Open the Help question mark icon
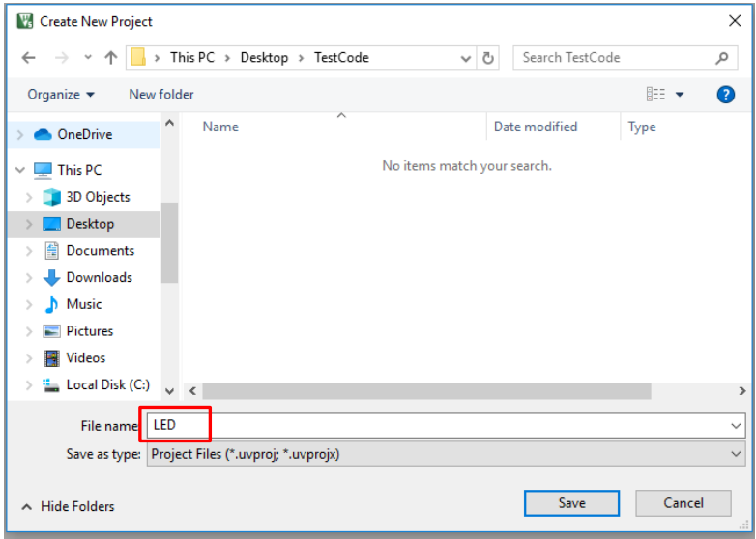 click(x=726, y=95)
